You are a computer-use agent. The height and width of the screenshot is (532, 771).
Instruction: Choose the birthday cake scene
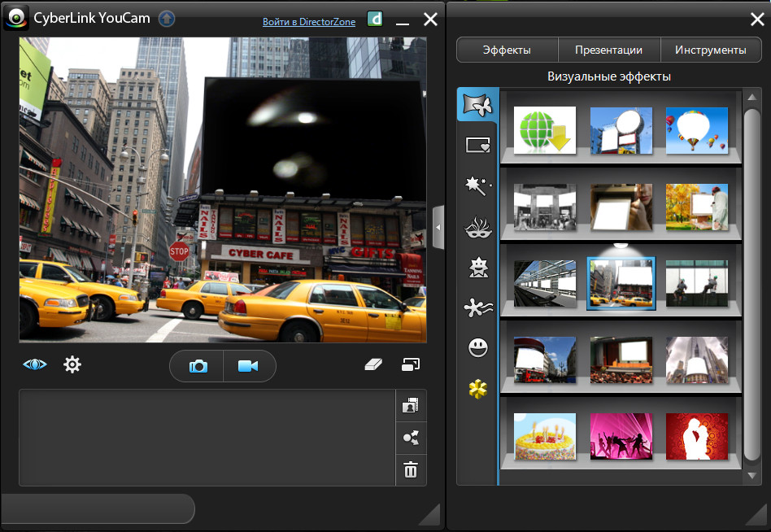(x=545, y=437)
